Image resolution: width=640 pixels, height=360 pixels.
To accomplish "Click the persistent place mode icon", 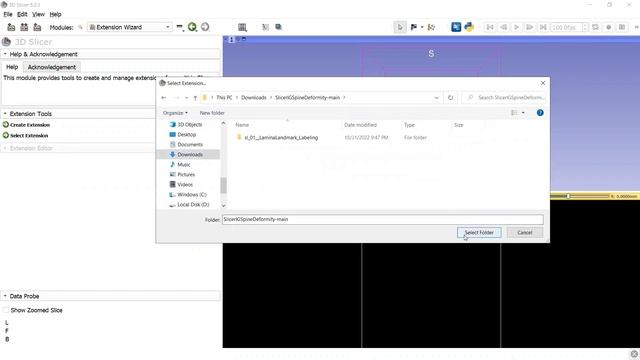I will pyautogui.click(x=431, y=27).
